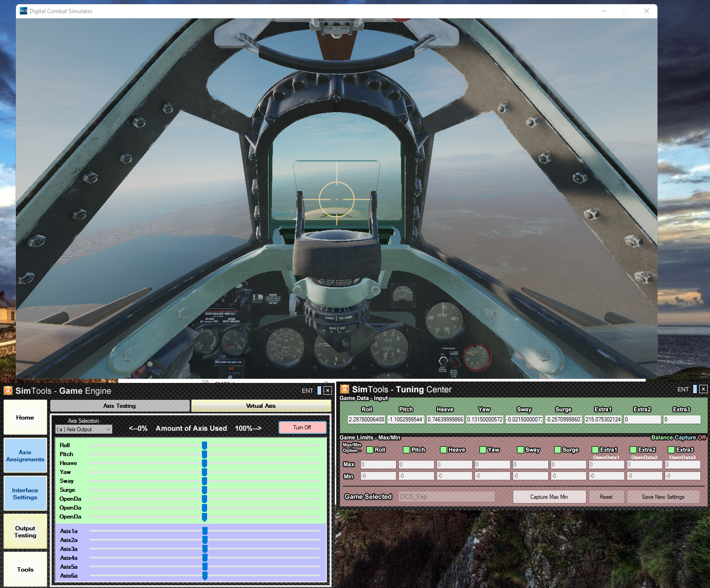The image size is (710, 588).
Task: Minimize the Digital Combat Simulator window
Action: [604, 11]
